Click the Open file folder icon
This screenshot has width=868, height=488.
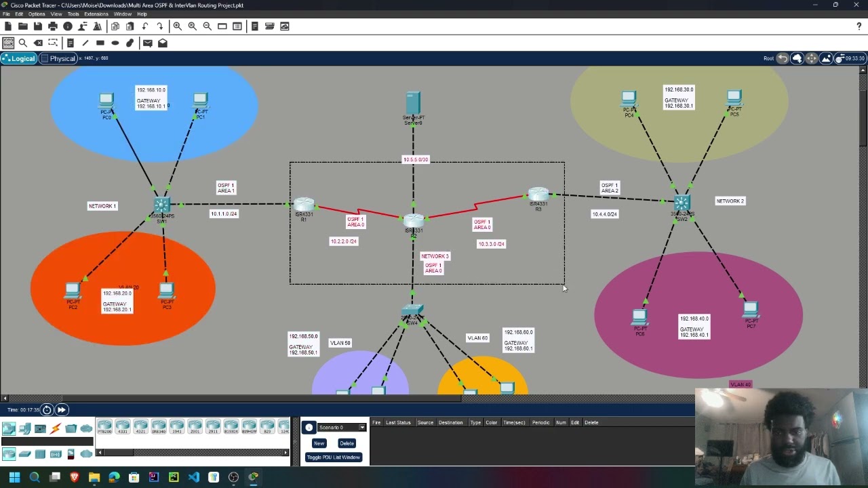pyautogui.click(x=22, y=26)
